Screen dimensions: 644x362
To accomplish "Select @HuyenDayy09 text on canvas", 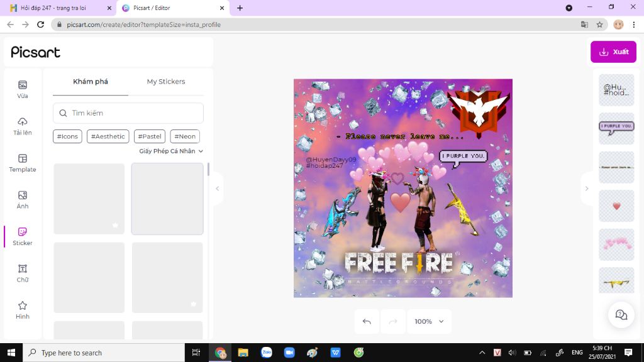I will 331,160.
